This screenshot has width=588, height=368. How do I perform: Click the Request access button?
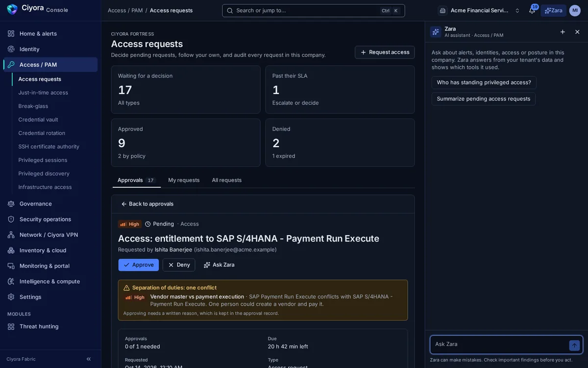pyautogui.click(x=385, y=53)
